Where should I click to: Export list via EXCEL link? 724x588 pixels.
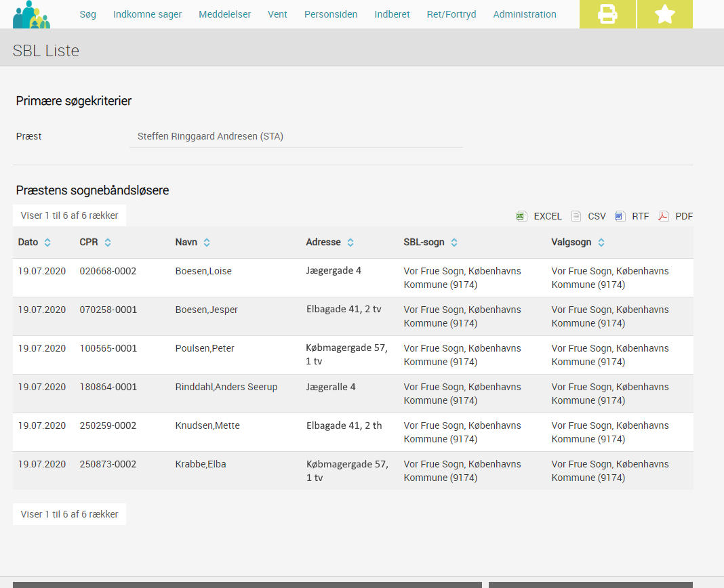(x=548, y=216)
